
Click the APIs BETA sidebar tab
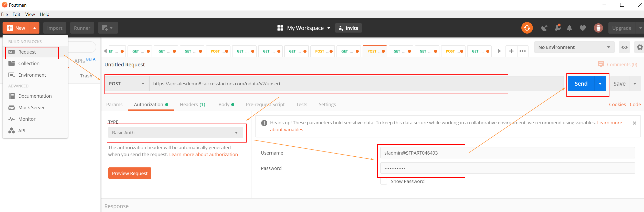point(85,60)
